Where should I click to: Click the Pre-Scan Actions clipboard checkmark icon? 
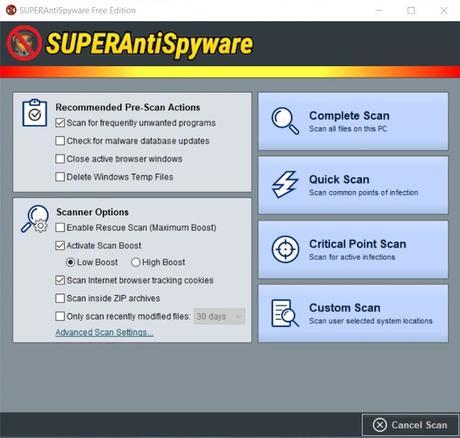(x=35, y=113)
